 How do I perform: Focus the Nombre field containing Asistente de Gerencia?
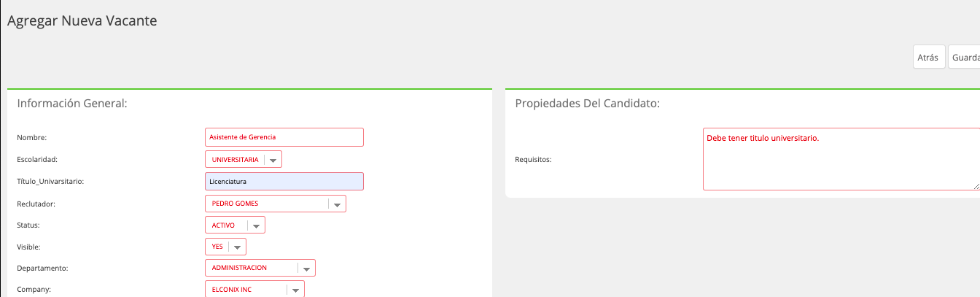284,137
